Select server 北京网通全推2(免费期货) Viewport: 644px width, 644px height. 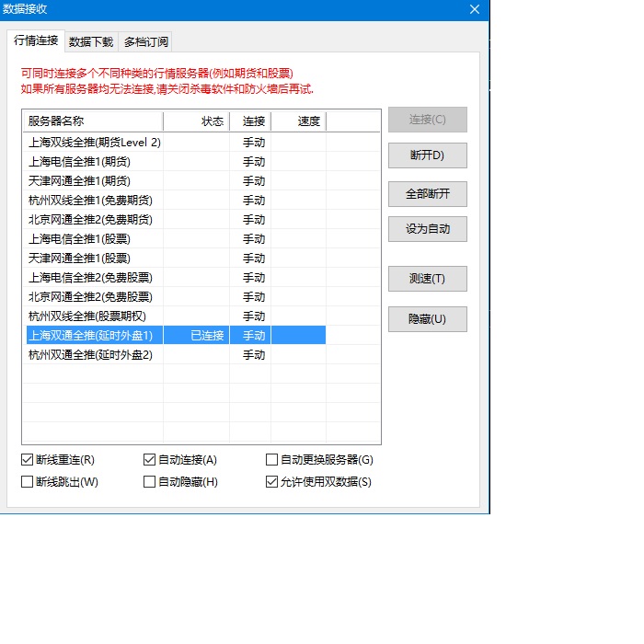coord(90,220)
